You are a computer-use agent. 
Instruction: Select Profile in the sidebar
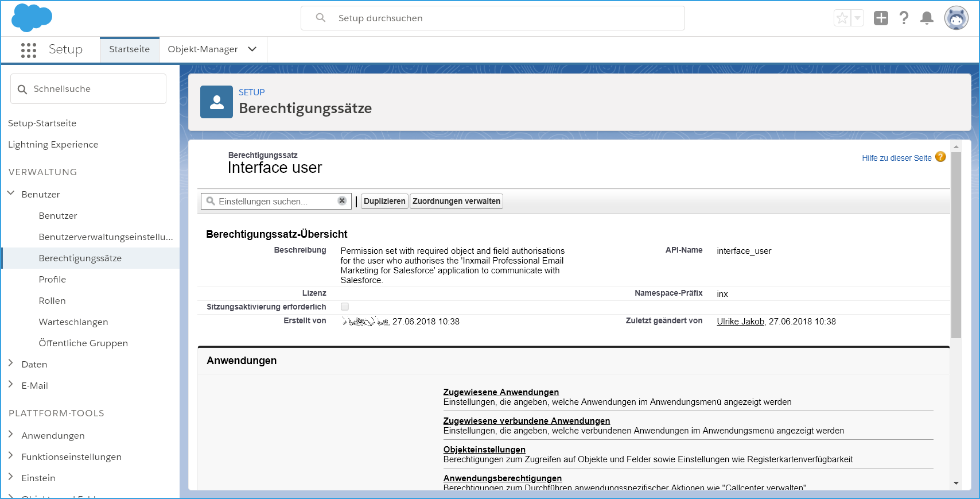52,280
